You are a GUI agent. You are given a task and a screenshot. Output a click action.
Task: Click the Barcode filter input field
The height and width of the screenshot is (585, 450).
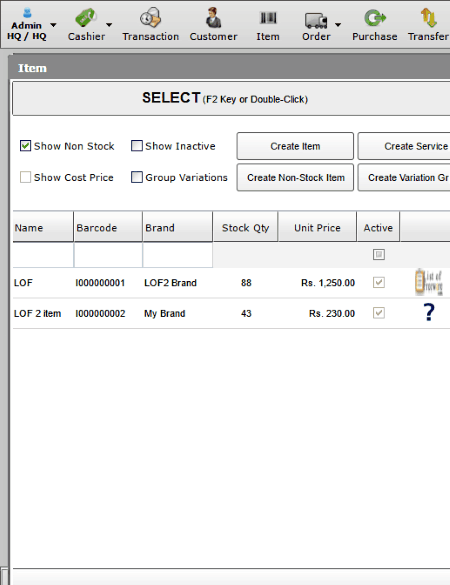tap(108, 255)
